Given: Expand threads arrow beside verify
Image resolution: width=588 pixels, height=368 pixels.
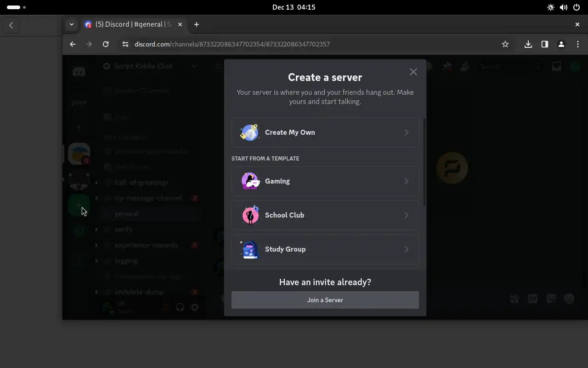Looking at the screenshot, I should 96,230.
